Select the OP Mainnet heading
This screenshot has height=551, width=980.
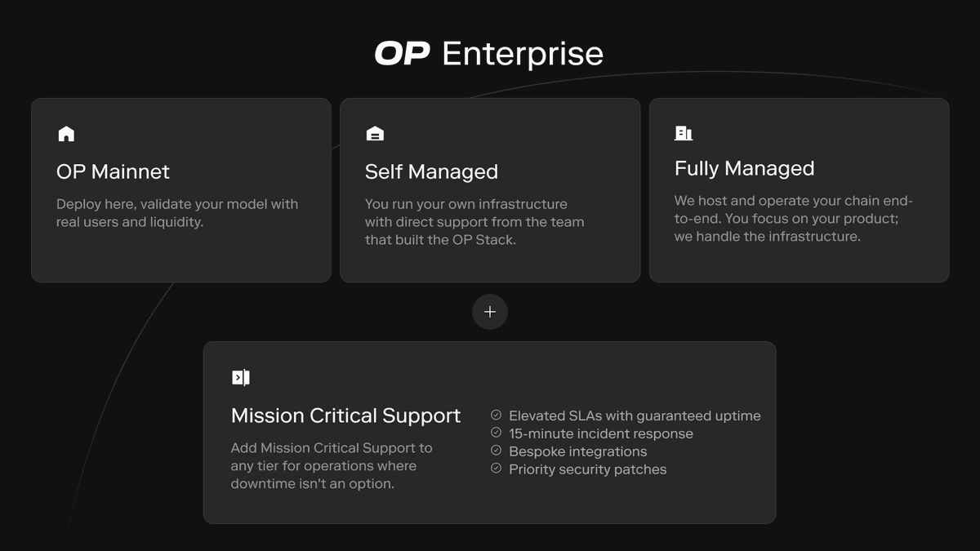point(113,172)
